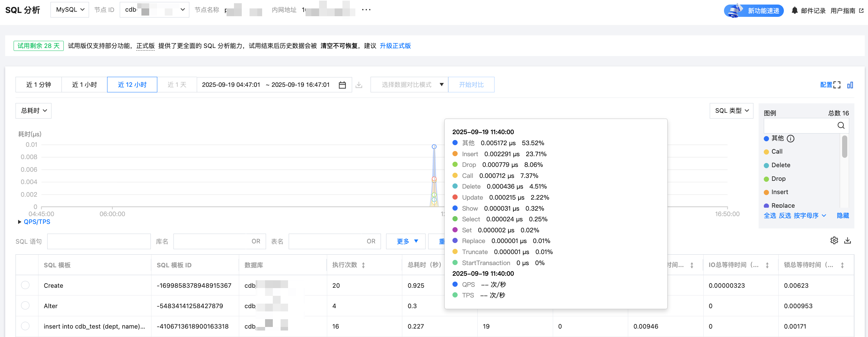Click the legend search magnifier icon
The width and height of the screenshot is (868, 337).
pos(841,125)
